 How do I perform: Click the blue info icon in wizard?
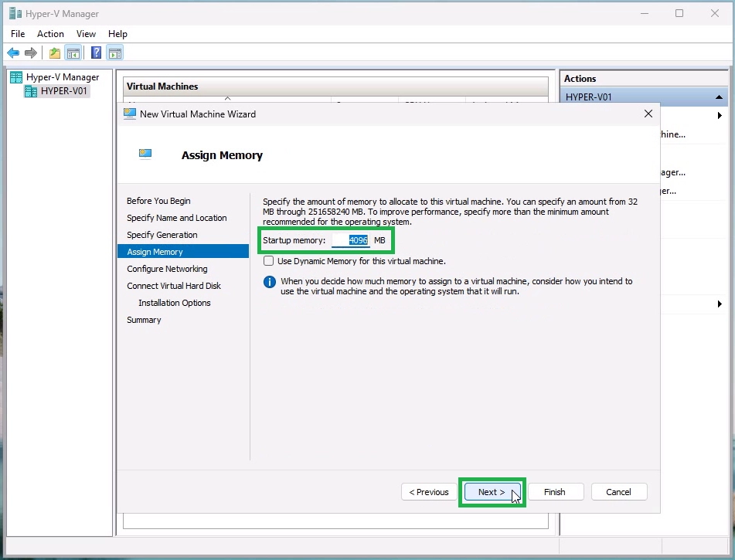click(270, 282)
